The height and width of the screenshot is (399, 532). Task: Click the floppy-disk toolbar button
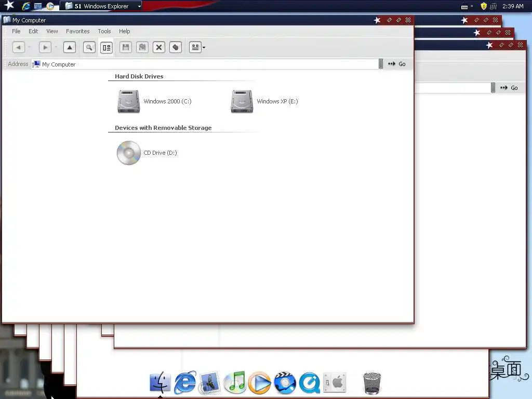coord(126,47)
